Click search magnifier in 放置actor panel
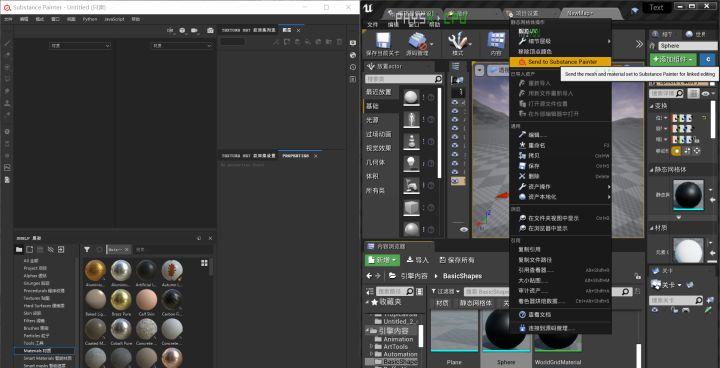Image resolution: width=720 pixels, height=368 pixels. coord(438,79)
